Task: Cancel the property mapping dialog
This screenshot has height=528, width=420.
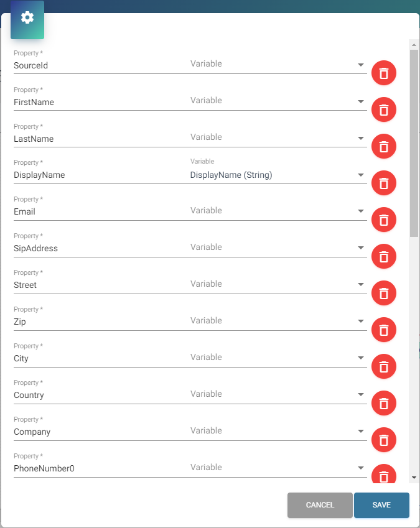Action: pos(320,505)
